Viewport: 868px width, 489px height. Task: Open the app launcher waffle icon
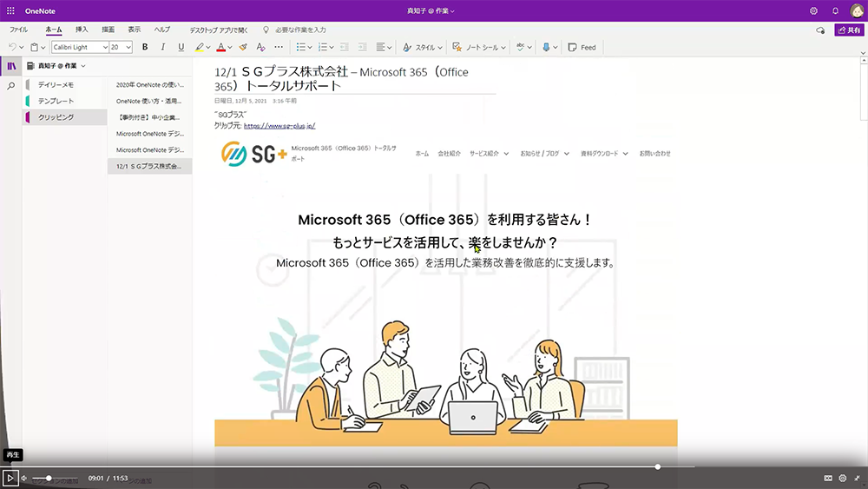(x=10, y=10)
